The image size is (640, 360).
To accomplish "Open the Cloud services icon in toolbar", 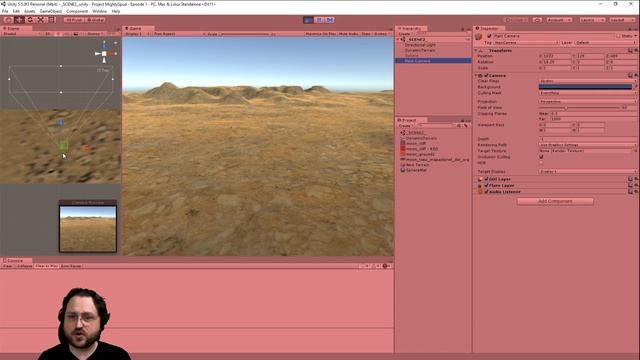I will click(537, 20).
